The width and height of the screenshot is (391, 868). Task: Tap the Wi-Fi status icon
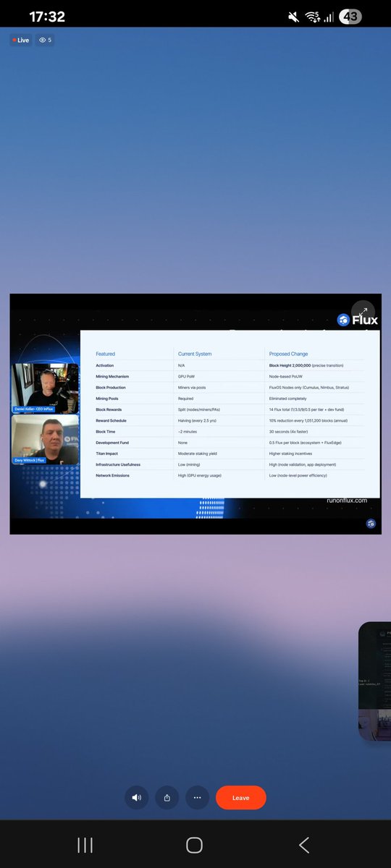[312, 16]
